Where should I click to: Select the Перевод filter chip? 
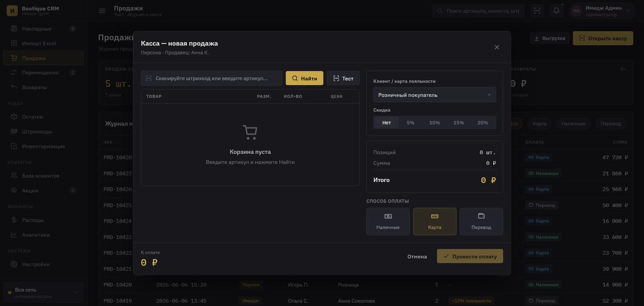click(611, 123)
